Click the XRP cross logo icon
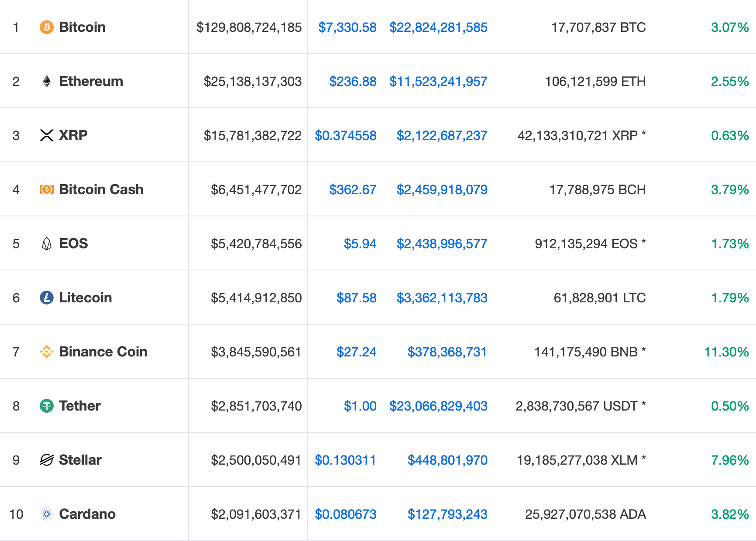This screenshot has height=541, width=756. point(47,135)
